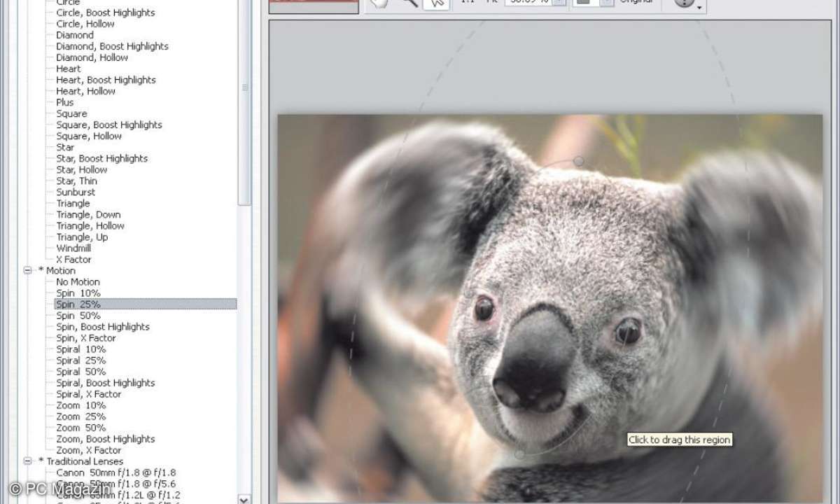This screenshot has width=840, height=504.
Task: Apply the 'Spin 10%' preset
Action: [78, 293]
